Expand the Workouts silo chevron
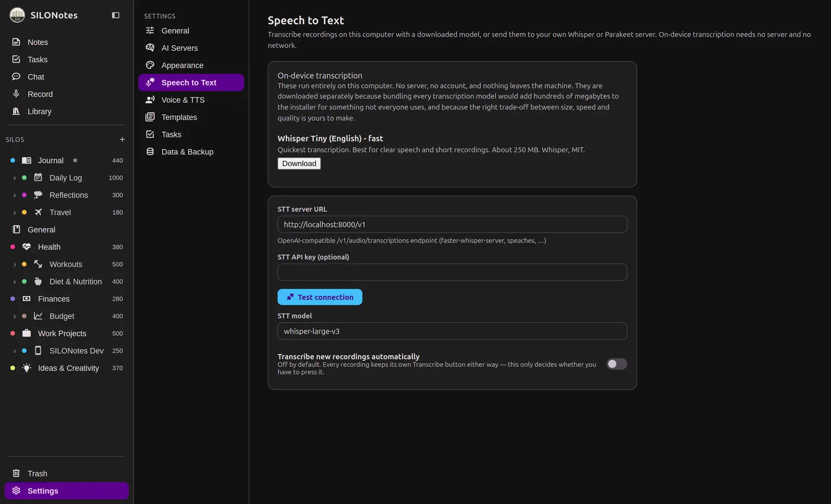Image resolution: width=831 pixels, height=504 pixels. coord(15,264)
